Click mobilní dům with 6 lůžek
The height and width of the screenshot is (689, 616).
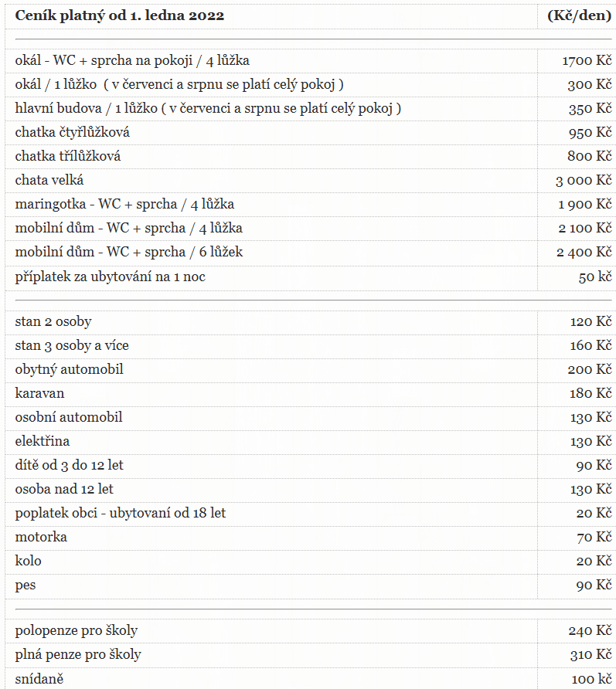pos(129,252)
